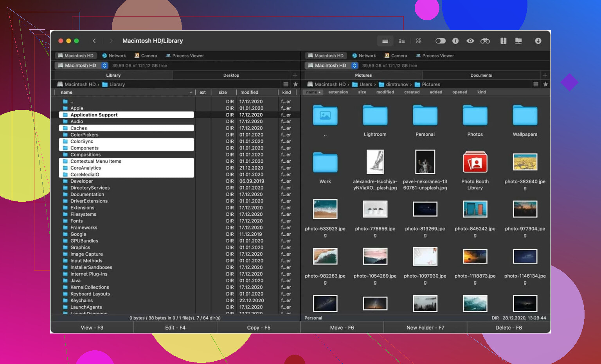Toggle the hidden files switch
This screenshot has height=364, width=601.
(x=441, y=41)
